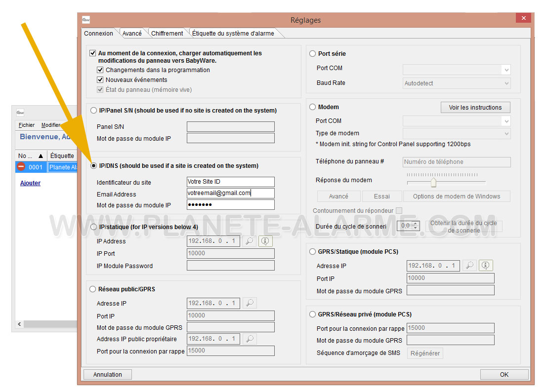This screenshot has height=392, width=546.
Task: Click Port pour la connexion 15000 field in GPRS/Réseau privé
Action: 450,328
